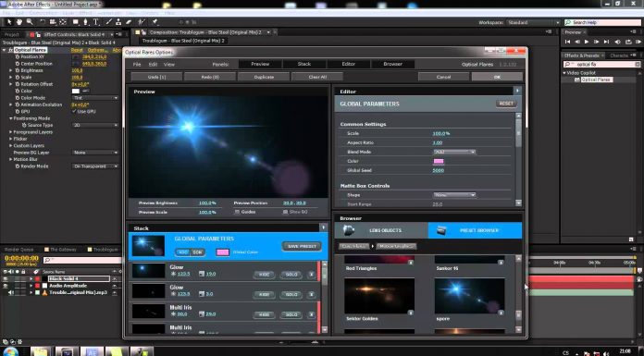Select the Pan Behind tool

tap(63, 22)
